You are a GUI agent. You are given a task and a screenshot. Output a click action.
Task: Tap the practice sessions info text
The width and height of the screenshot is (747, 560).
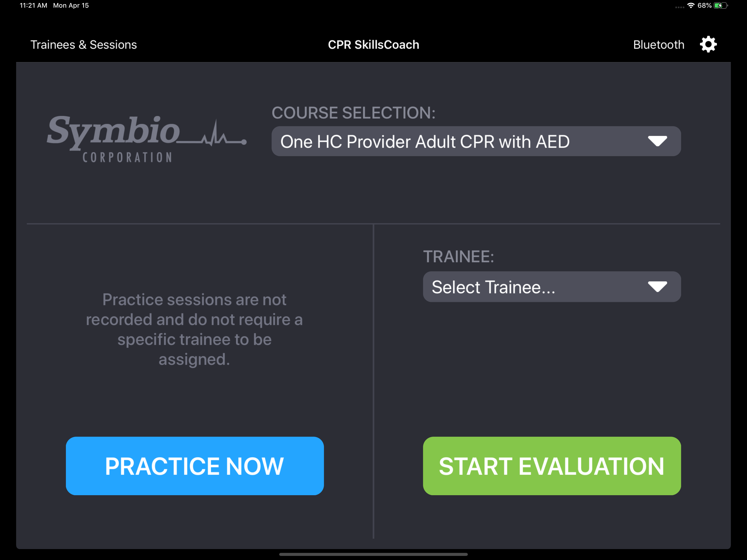tap(194, 329)
